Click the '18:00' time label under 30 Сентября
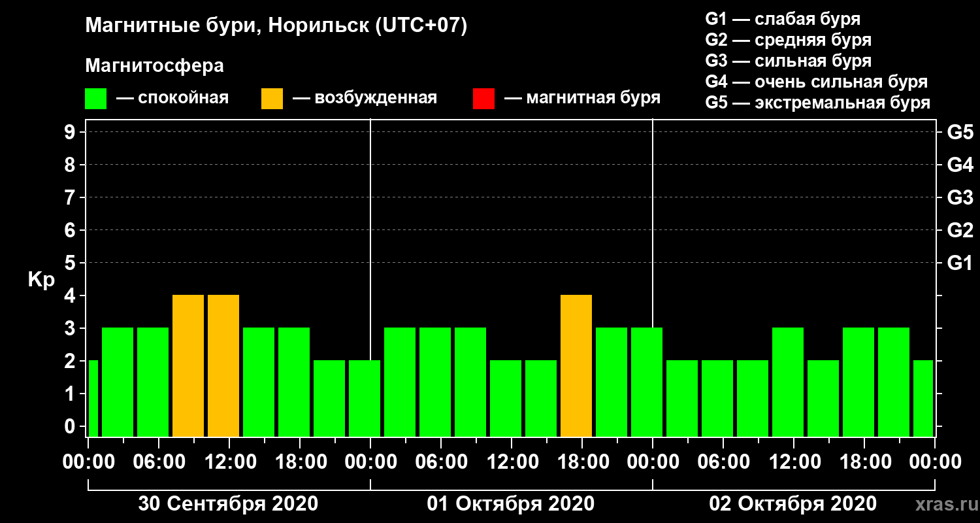This screenshot has height=523, width=980. (300, 462)
